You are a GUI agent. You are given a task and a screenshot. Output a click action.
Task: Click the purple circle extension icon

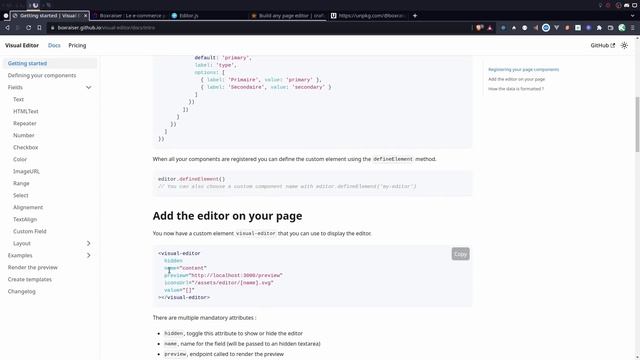point(588,28)
